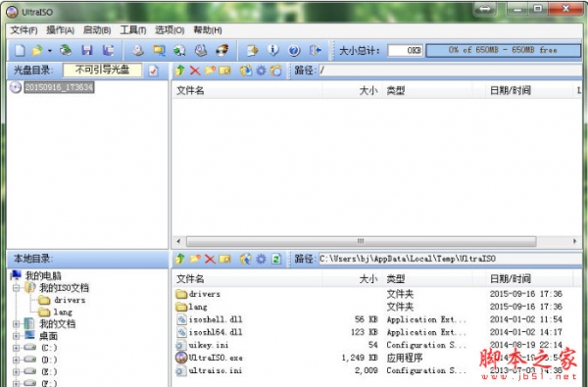Click the disc pane scroll-right arrow

(x=575, y=241)
